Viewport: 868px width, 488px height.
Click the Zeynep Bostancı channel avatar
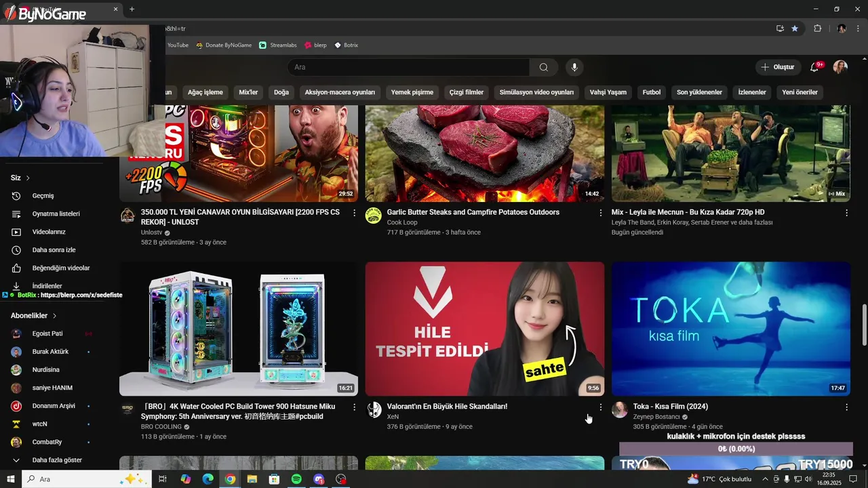[x=620, y=410]
